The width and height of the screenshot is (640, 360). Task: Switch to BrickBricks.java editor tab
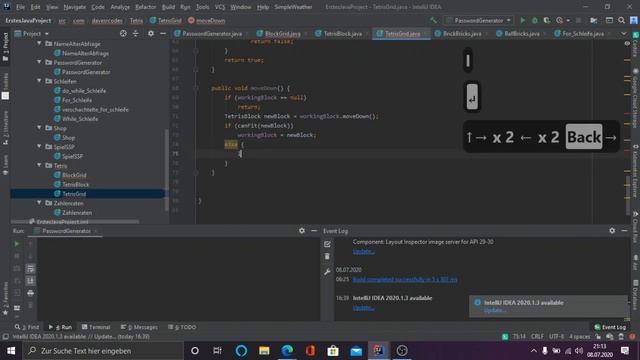click(461, 34)
